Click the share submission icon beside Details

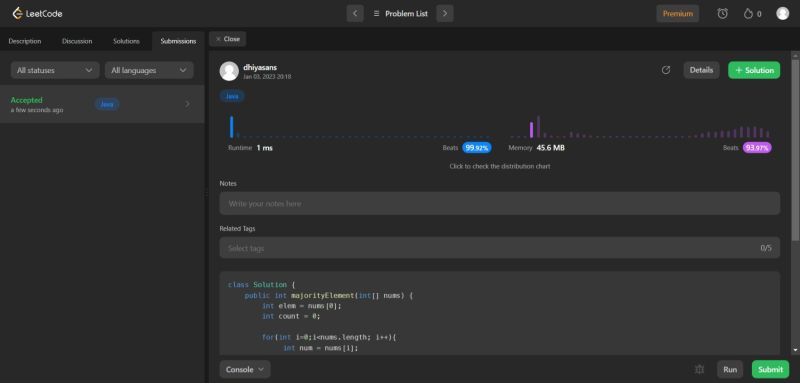point(666,70)
